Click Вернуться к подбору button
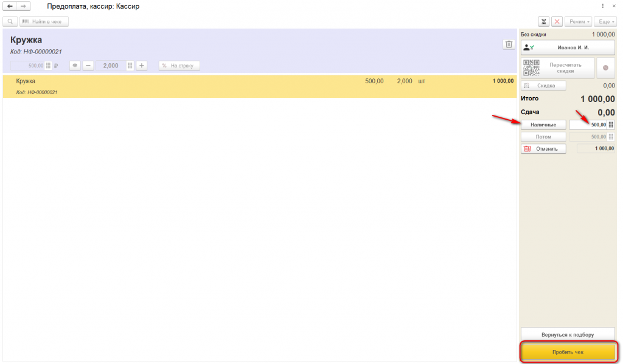623x364 pixels. (568, 335)
